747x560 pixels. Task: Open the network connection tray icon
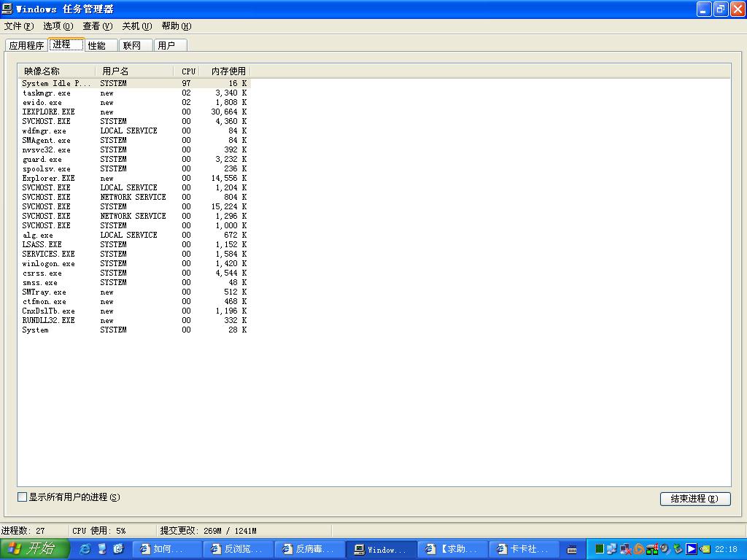click(612, 549)
